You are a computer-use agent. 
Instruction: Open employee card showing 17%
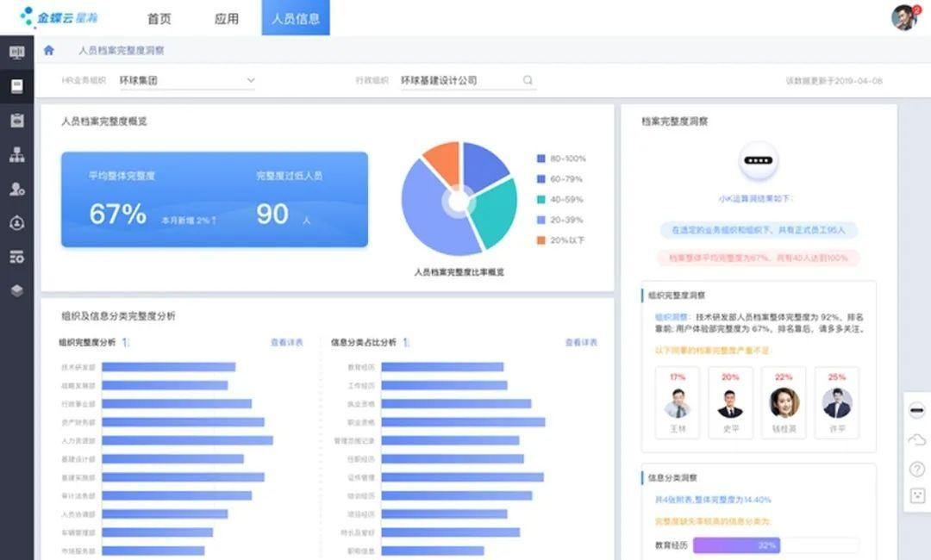tap(678, 403)
